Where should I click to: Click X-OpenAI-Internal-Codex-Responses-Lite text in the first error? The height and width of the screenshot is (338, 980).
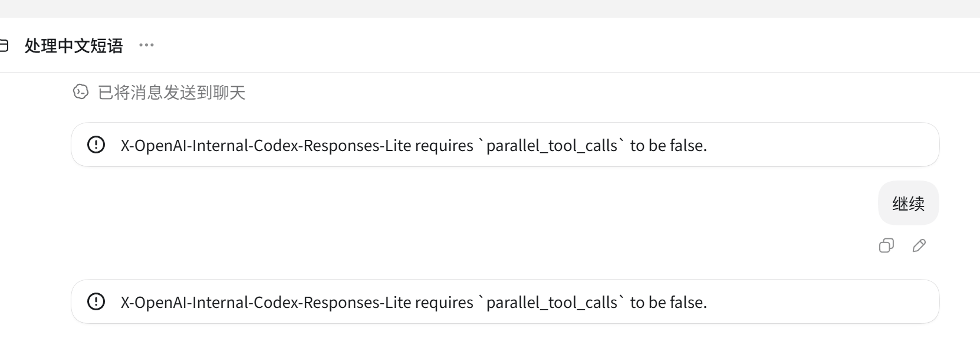(266, 146)
